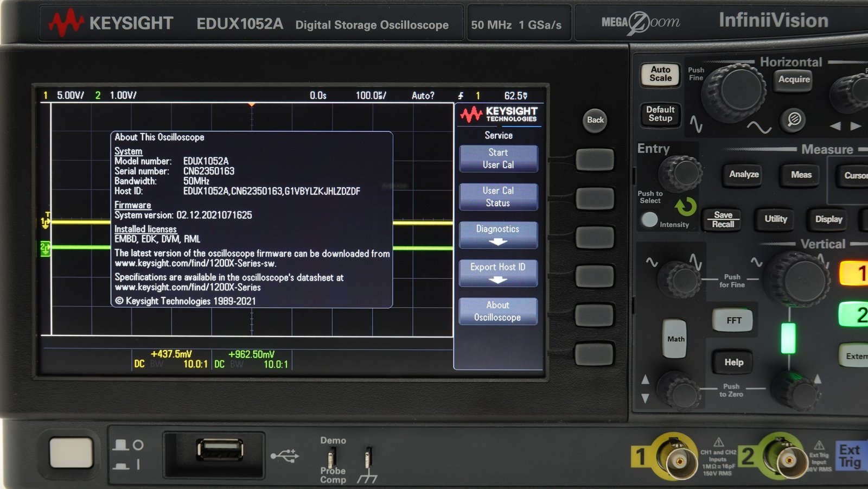868x489 pixels.
Task: Toggle the Intensity button
Action: click(x=649, y=219)
